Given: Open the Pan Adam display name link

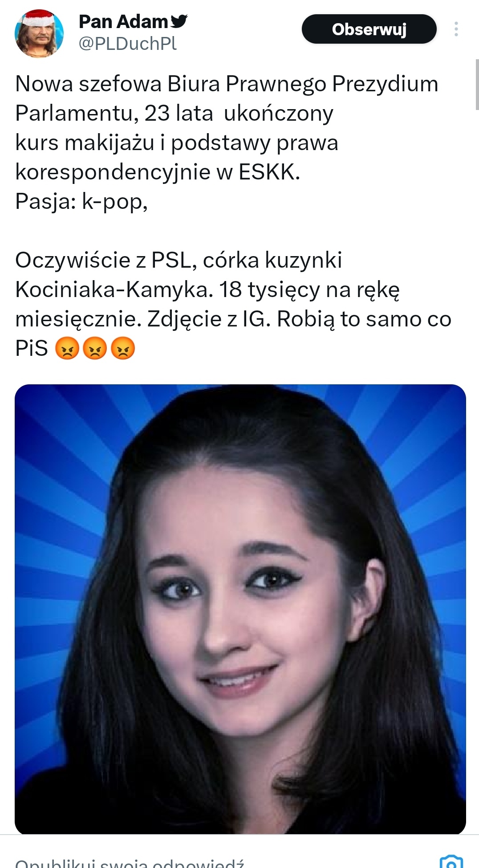Looking at the screenshot, I should tap(123, 21).
